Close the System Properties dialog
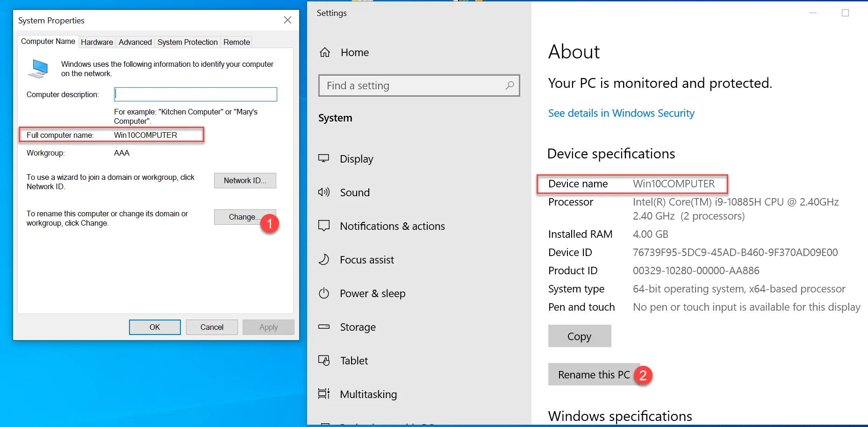The width and height of the screenshot is (868, 427). 287,20
